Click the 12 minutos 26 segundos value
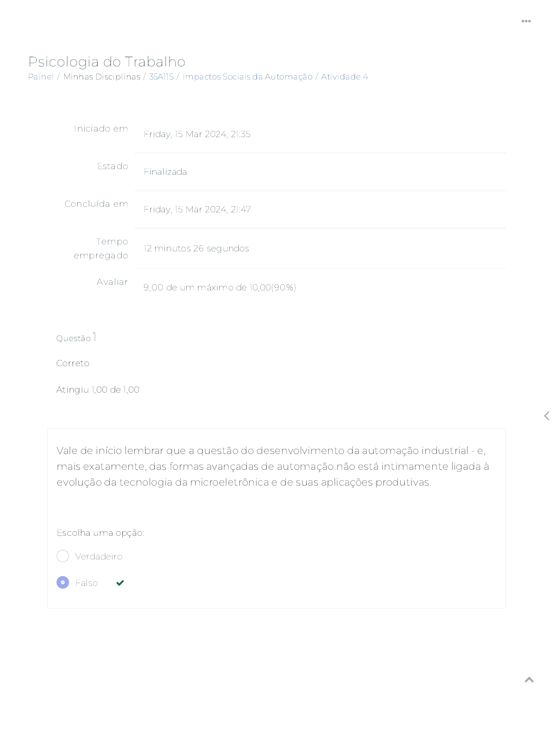This screenshot has height=756, width=553. tap(196, 249)
